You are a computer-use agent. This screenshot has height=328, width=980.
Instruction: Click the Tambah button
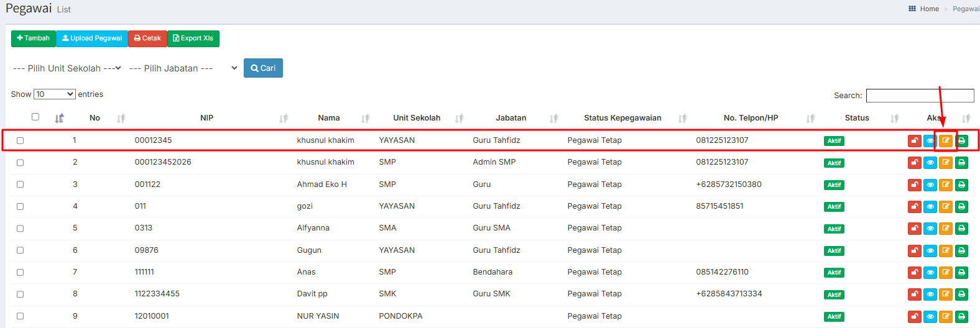(x=34, y=39)
